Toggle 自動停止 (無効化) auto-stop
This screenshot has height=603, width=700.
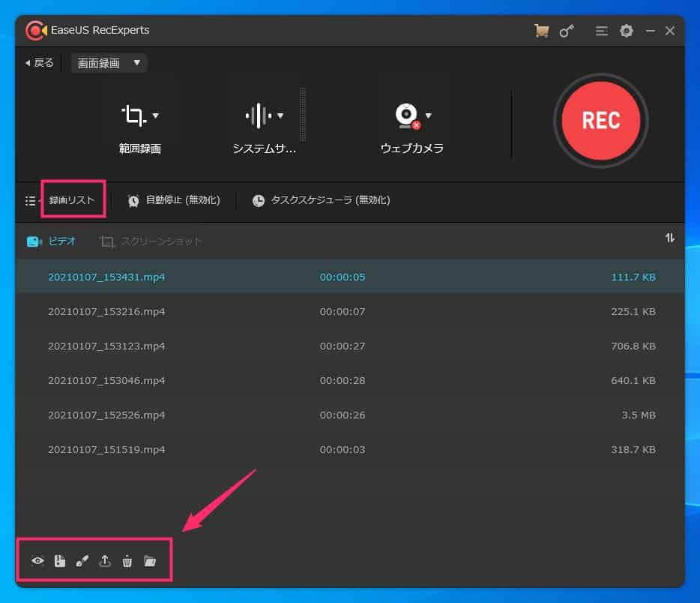point(174,200)
